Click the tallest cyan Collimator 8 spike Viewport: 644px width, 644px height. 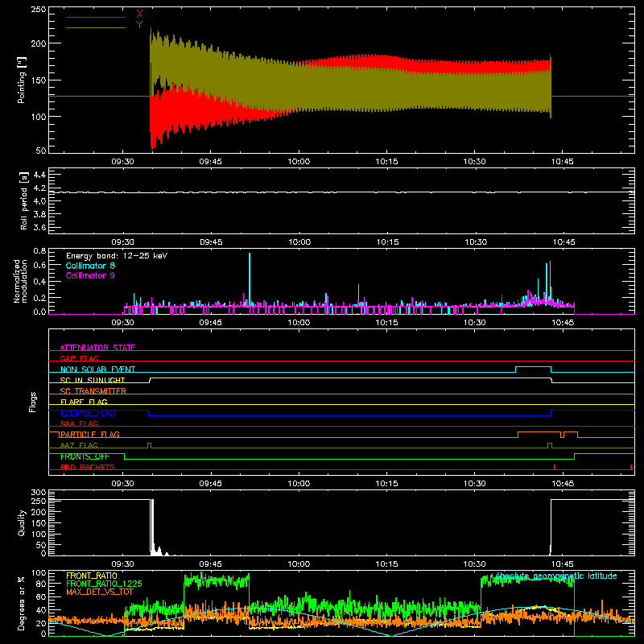click(250, 279)
